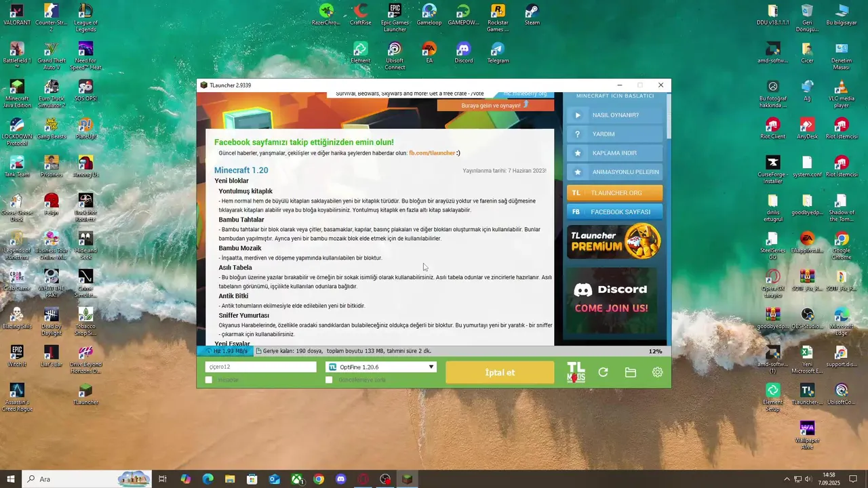Select Minecraft Java Edition desktop icon
Image resolution: width=868 pixels, height=488 pixels.
17,94
